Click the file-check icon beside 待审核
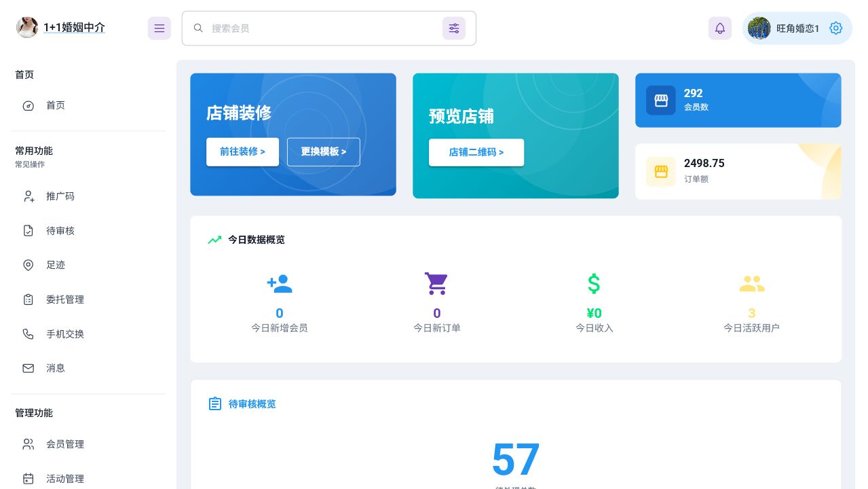The height and width of the screenshot is (489, 868). [28, 231]
